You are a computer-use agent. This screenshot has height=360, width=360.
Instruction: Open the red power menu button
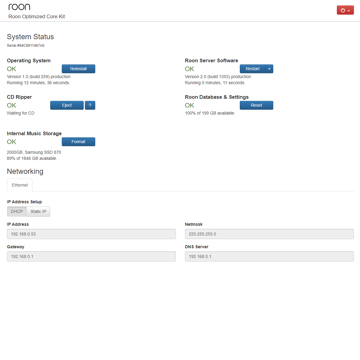click(x=345, y=10)
